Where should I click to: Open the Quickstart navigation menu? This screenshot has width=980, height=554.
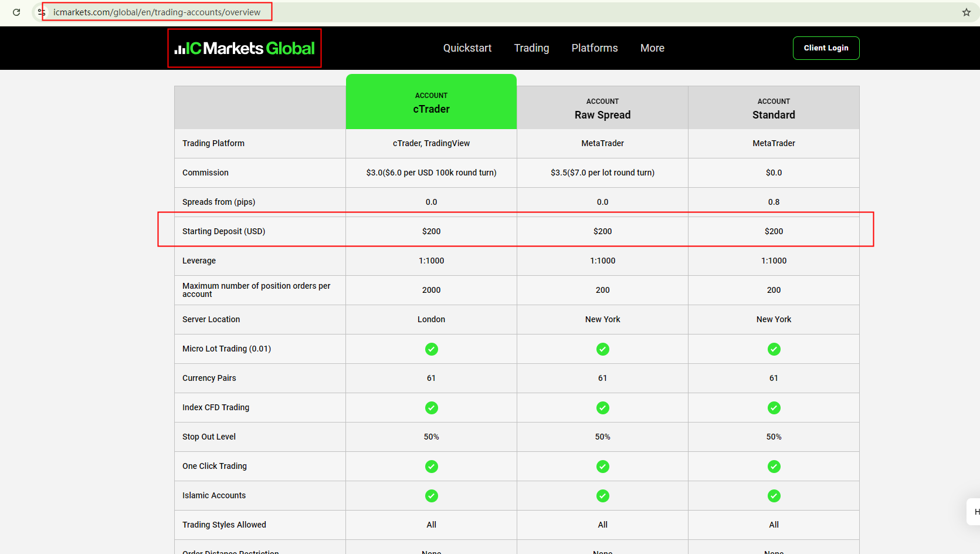click(x=467, y=48)
